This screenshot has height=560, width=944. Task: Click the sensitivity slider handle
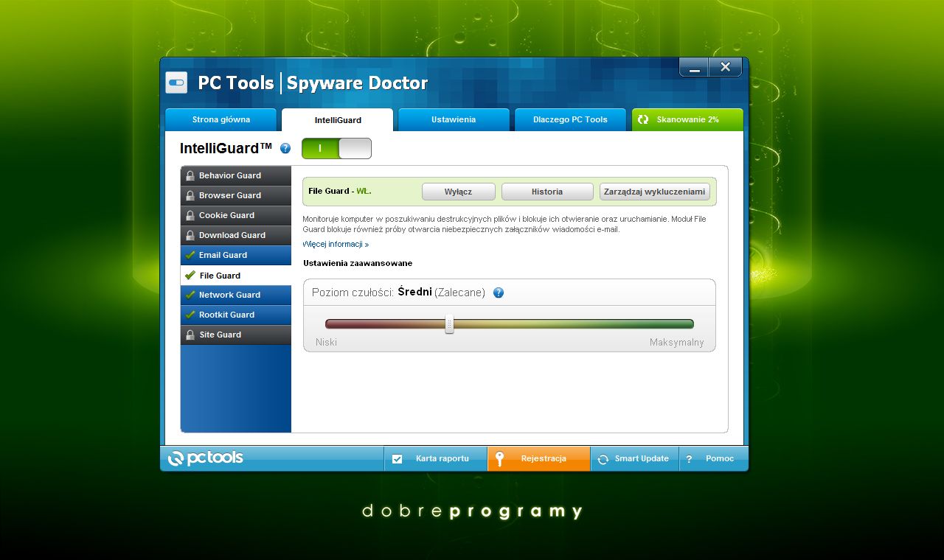pos(449,324)
